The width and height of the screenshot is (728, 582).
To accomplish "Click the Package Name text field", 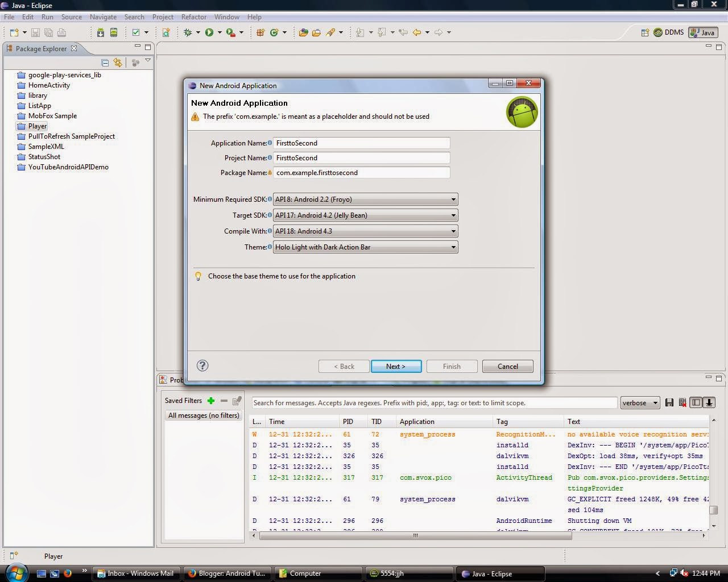I will (x=362, y=173).
